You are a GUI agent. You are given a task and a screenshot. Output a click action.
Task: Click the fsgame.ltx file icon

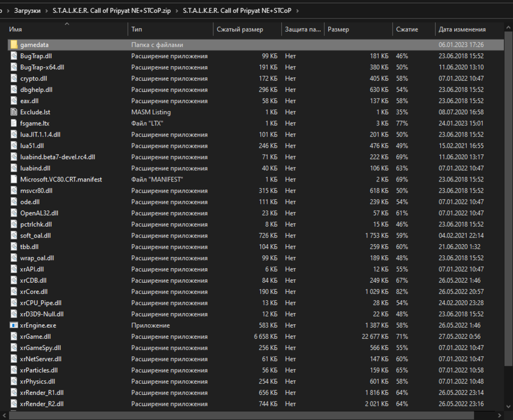click(x=14, y=123)
